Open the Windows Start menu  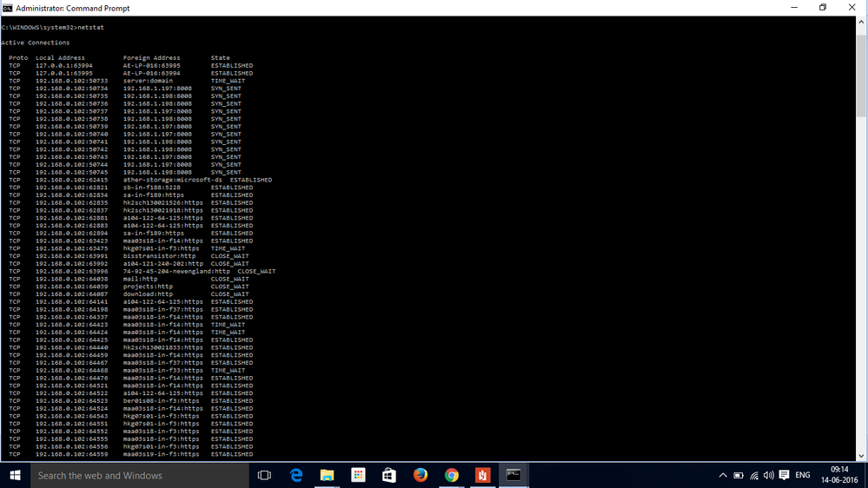(15, 475)
